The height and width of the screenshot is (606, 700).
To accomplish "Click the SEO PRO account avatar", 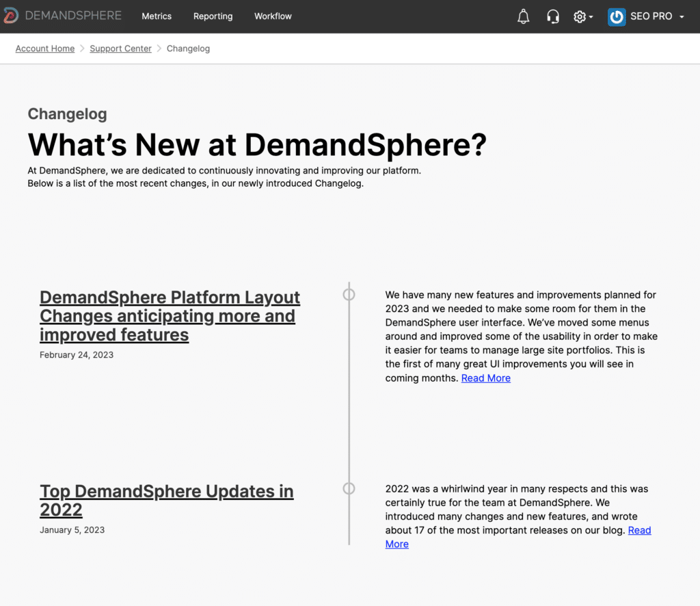I will [x=617, y=16].
